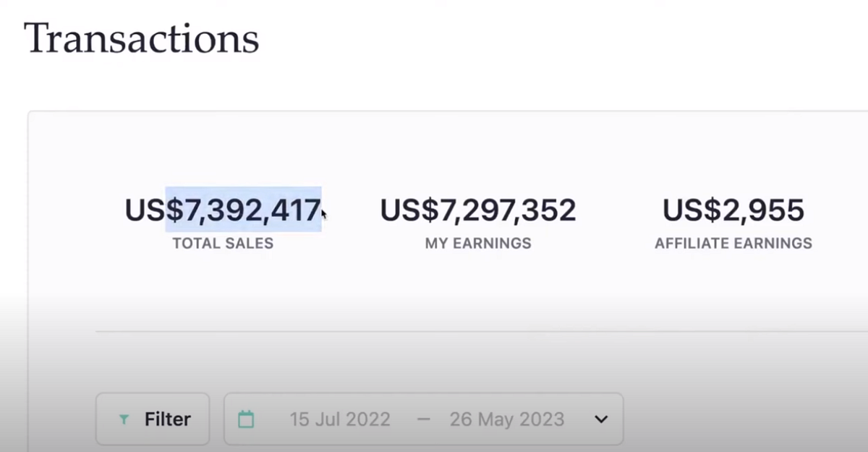The image size is (868, 452).
Task: Click the dash separator between the two dates
Action: (x=424, y=419)
